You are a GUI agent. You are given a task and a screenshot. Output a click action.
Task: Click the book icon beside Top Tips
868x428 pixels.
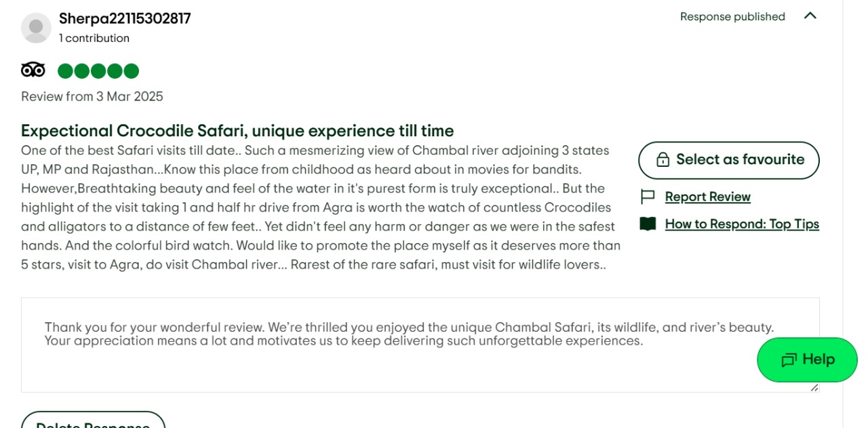click(648, 224)
